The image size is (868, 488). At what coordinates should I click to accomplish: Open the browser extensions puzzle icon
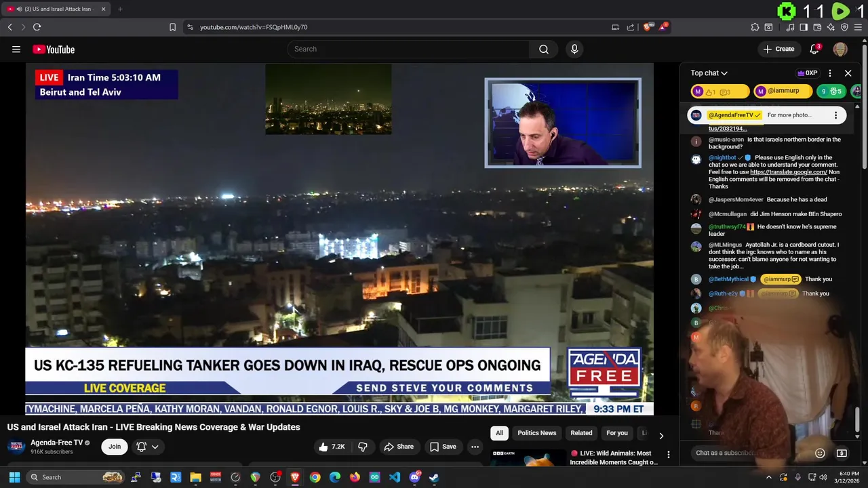pyautogui.click(x=755, y=27)
